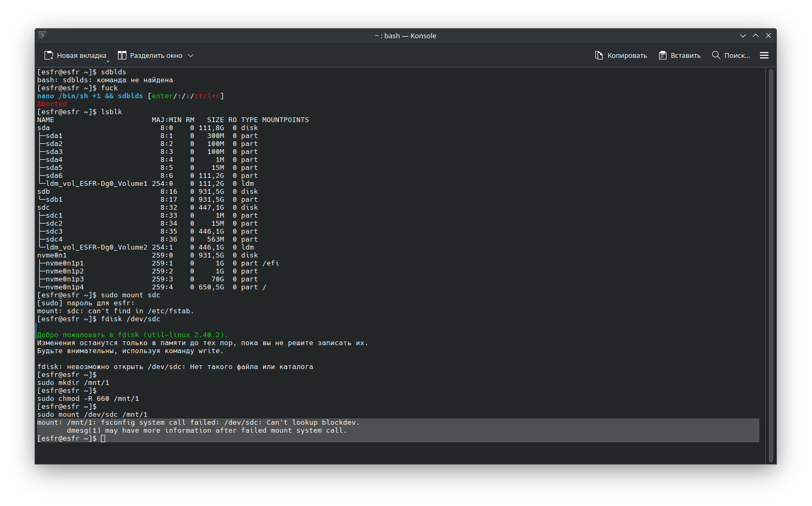Click the '~ : bash — Konsole' title text
Image resolution: width=812 pixels, height=506 pixels.
[405, 36]
